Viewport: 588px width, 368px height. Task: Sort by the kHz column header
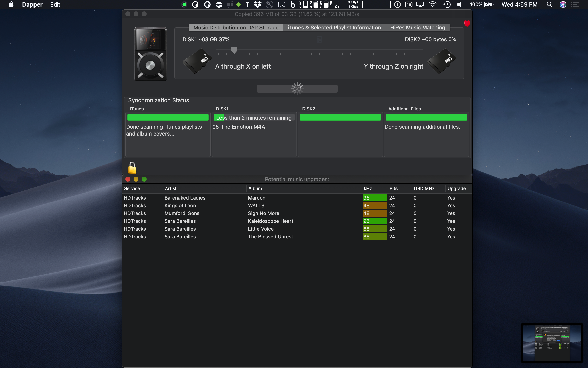coord(375,188)
